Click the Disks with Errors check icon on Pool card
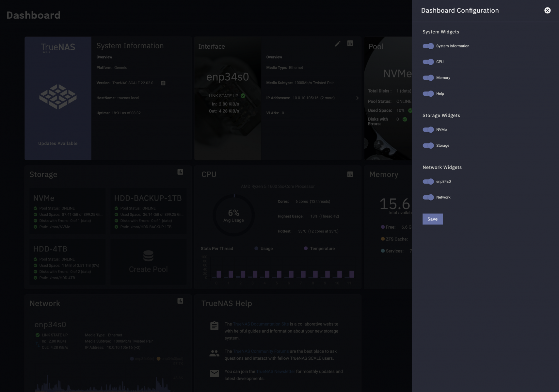This screenshot has width=559, height=392. (405, 119)
